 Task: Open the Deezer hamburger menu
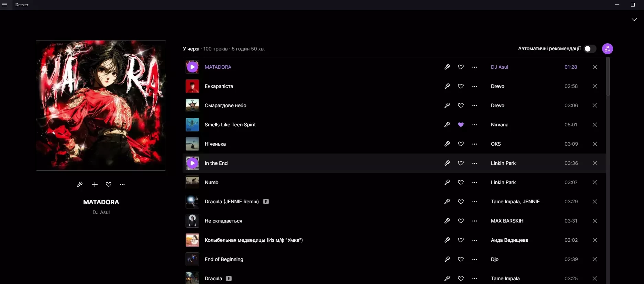(4, 5)
